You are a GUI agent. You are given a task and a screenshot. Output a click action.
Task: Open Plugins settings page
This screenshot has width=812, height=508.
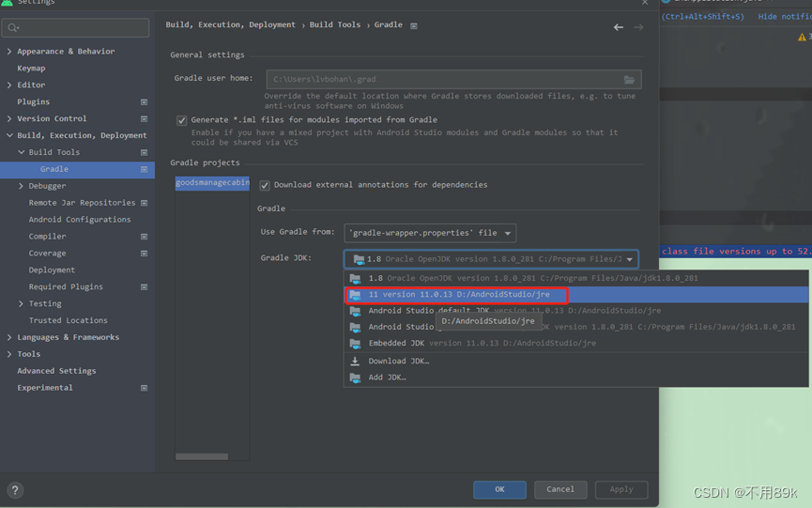33,102
